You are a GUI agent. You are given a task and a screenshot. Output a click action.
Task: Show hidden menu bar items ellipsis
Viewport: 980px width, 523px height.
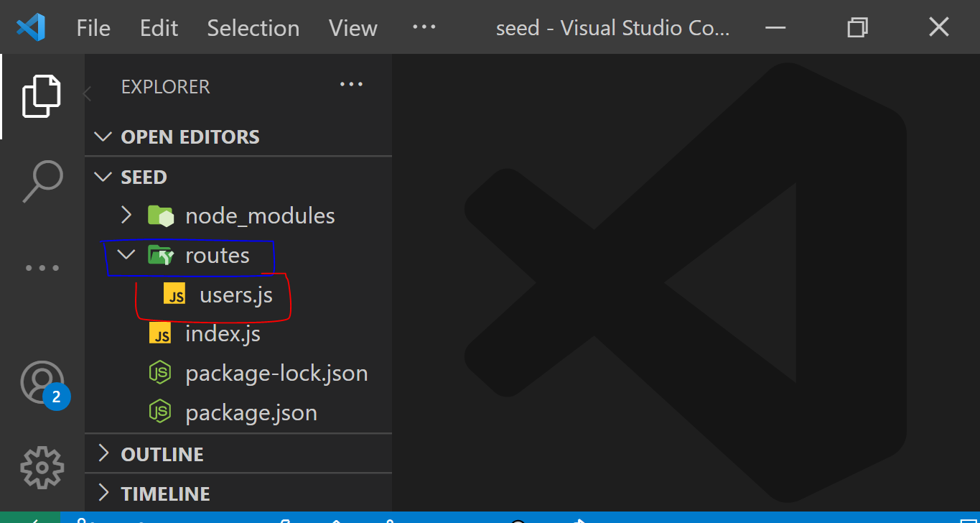(x=424, y=27)
